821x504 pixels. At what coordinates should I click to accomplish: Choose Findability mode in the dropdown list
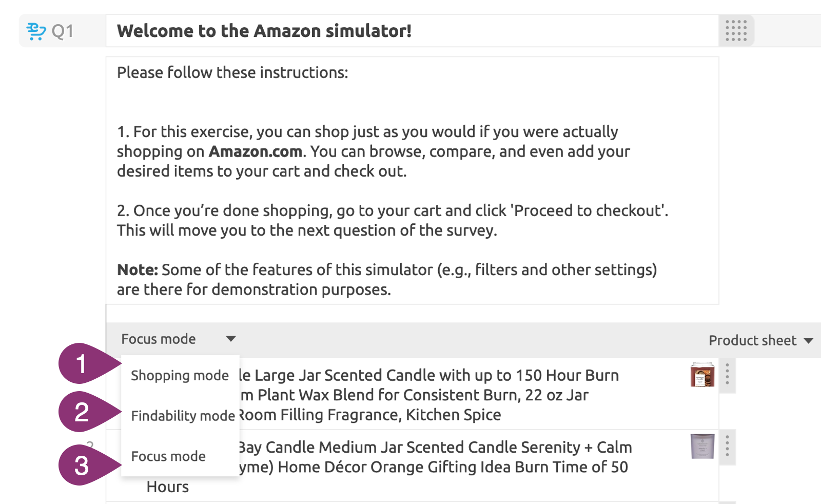pos(183,416)
